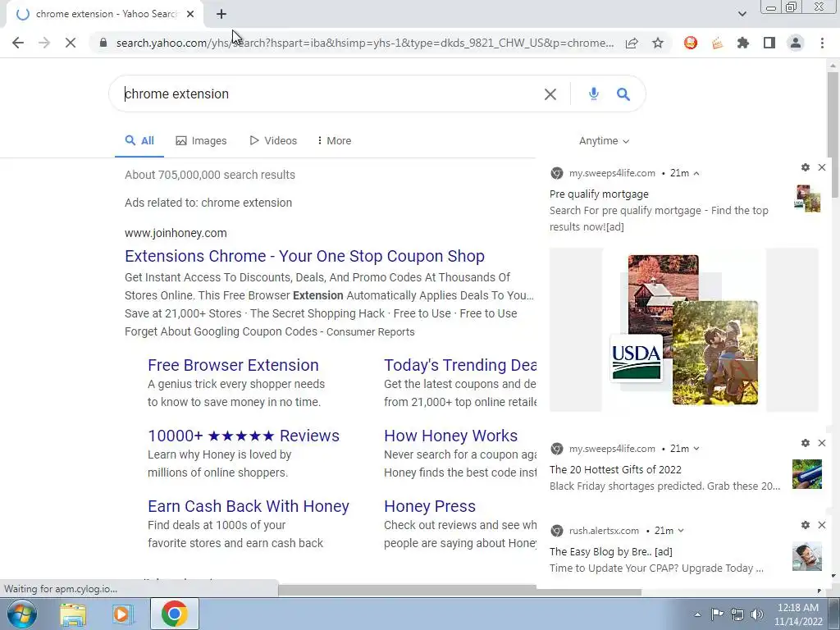Screen dimensions: 840x630
Task: Click The 20 Hottest Gifts of 2022
Action: pyautogui.click(x=615, y=469)
